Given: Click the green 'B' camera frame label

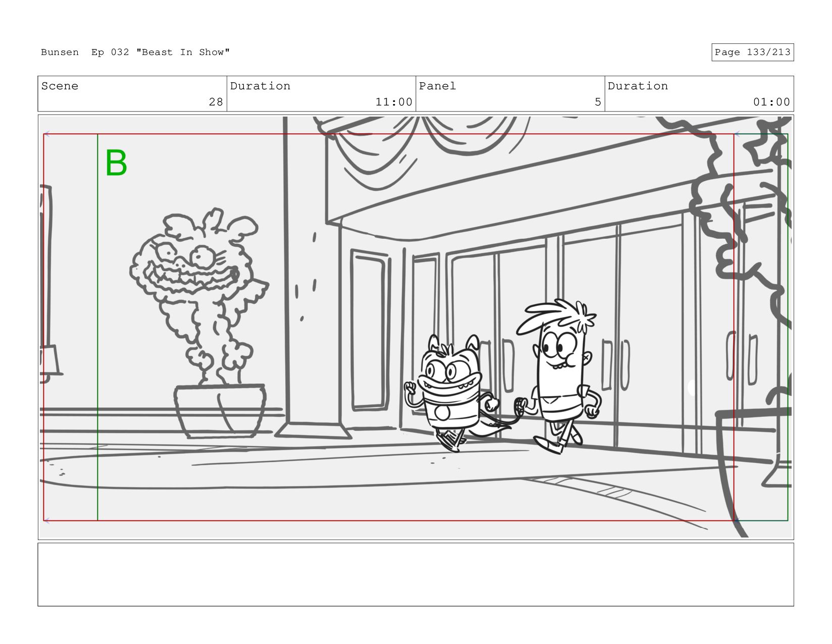Looking at the screenshot, I should pyautogui.click(x=116, y=163).
